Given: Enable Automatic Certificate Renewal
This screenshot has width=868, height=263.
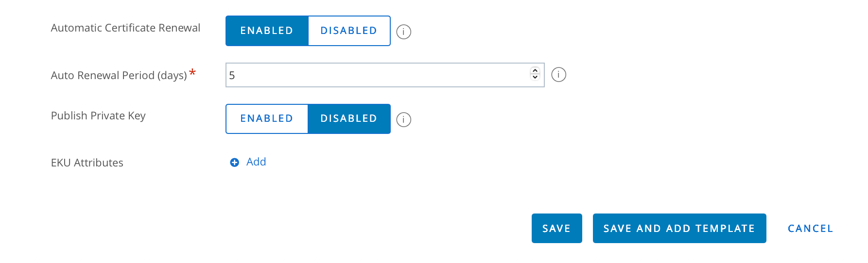Looking at the screenshot, I should (x=267, y=31).
